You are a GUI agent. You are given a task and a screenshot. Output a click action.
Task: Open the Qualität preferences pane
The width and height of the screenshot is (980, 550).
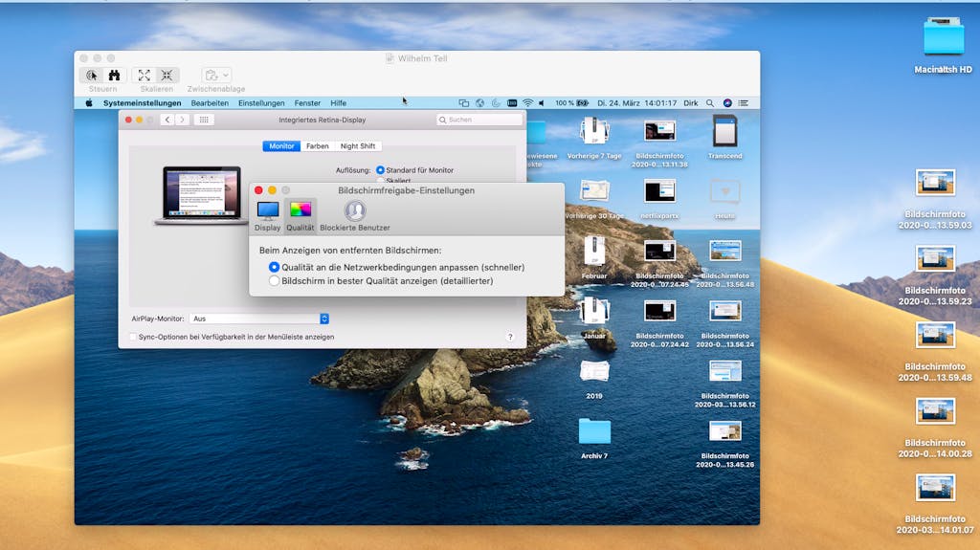[300, 216]
